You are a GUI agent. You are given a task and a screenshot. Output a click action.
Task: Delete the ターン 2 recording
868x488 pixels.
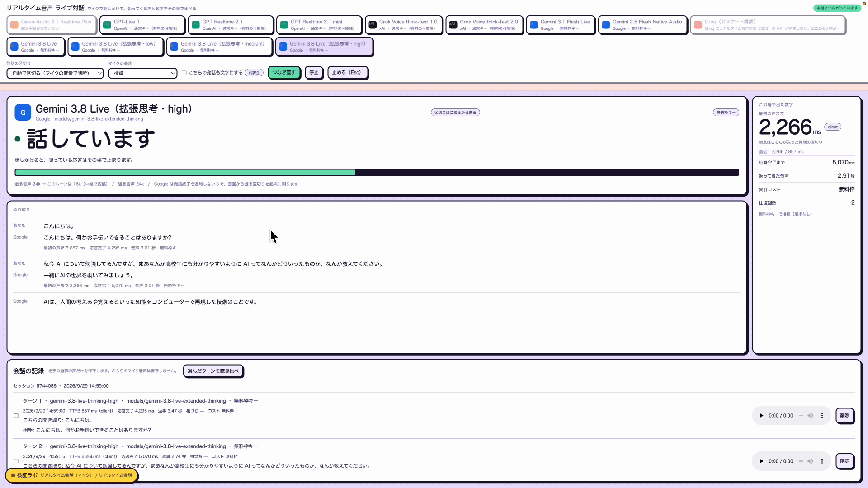coord(844,461)
